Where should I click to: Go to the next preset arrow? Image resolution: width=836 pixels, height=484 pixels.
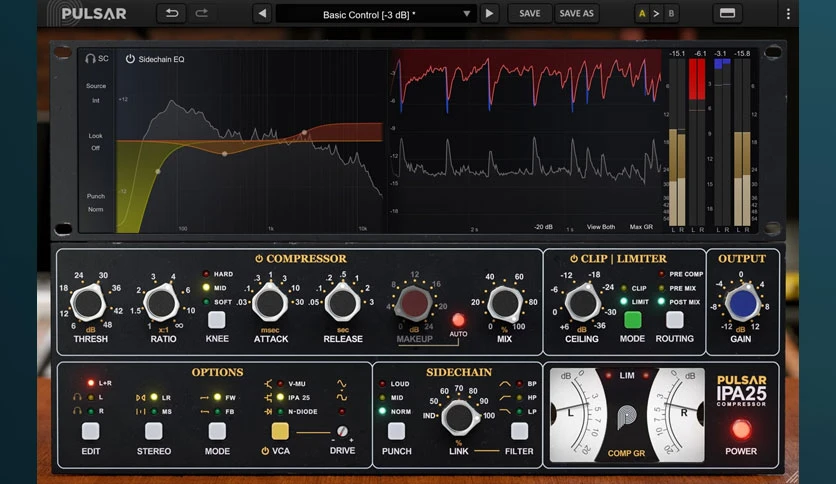pyautogui.click(x=489, y=14)
